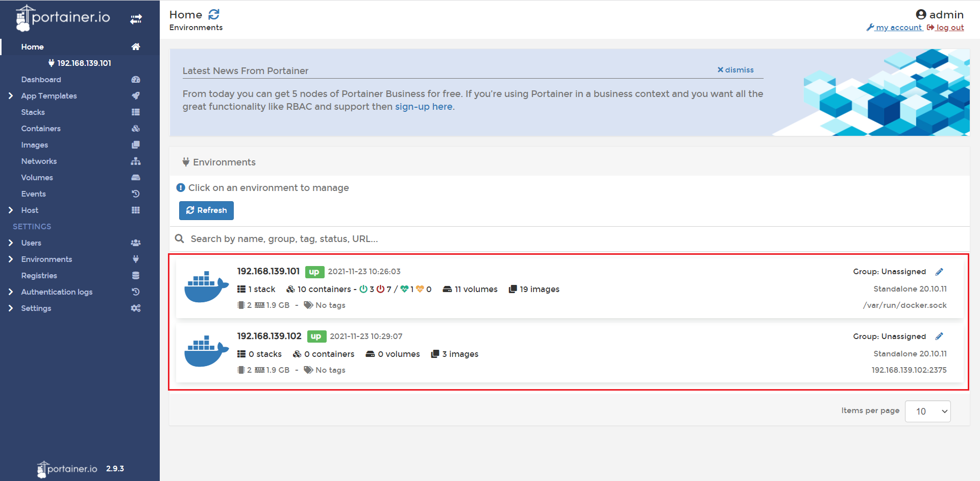The height and width of the screenshot is (481, 980).
Task: Open Dashboard in the sidebar
Action: point(41,80)
